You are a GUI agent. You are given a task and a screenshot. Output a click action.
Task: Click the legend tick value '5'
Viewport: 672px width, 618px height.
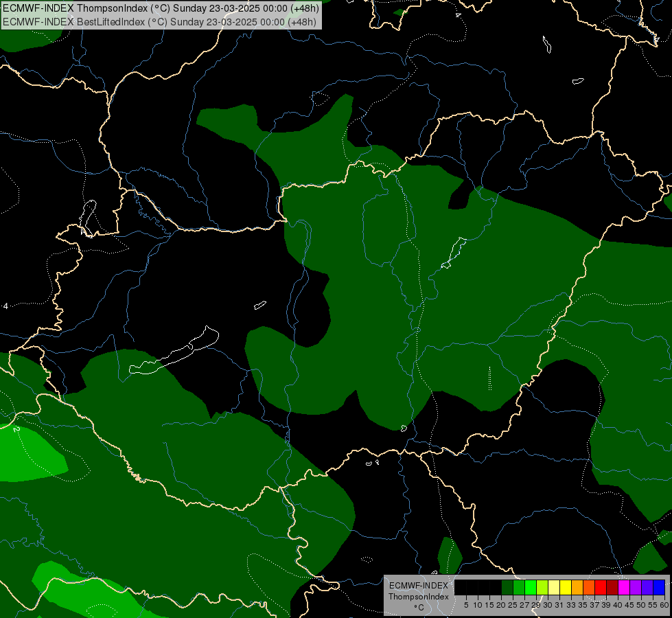(x=466, y=605)
